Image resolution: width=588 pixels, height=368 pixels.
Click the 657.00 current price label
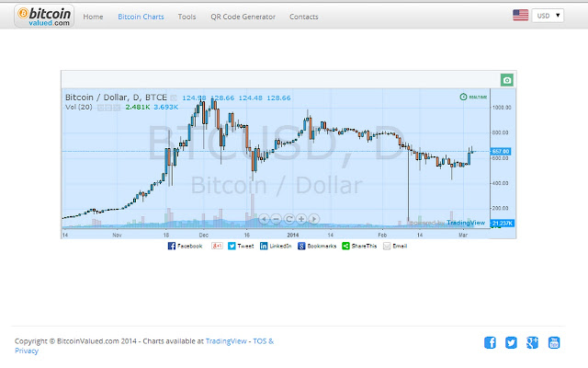tap(501, 151)
